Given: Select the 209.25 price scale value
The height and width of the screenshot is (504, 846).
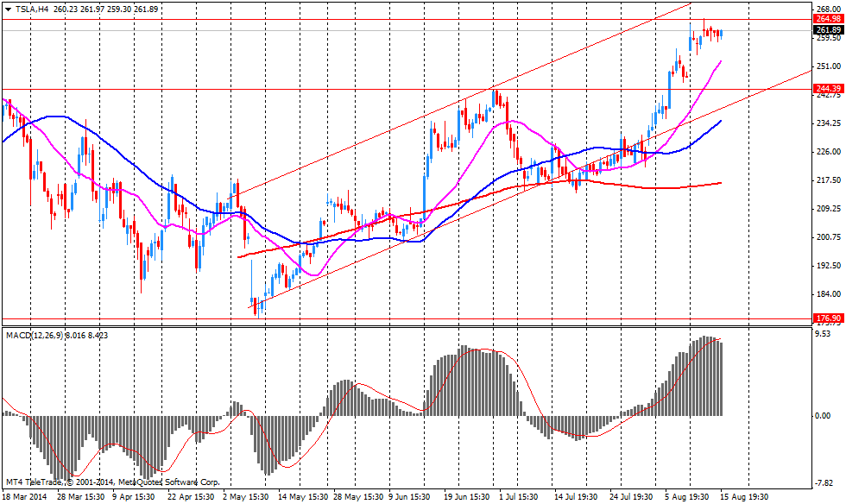Looking at the screenshot, I should point(830,209).
